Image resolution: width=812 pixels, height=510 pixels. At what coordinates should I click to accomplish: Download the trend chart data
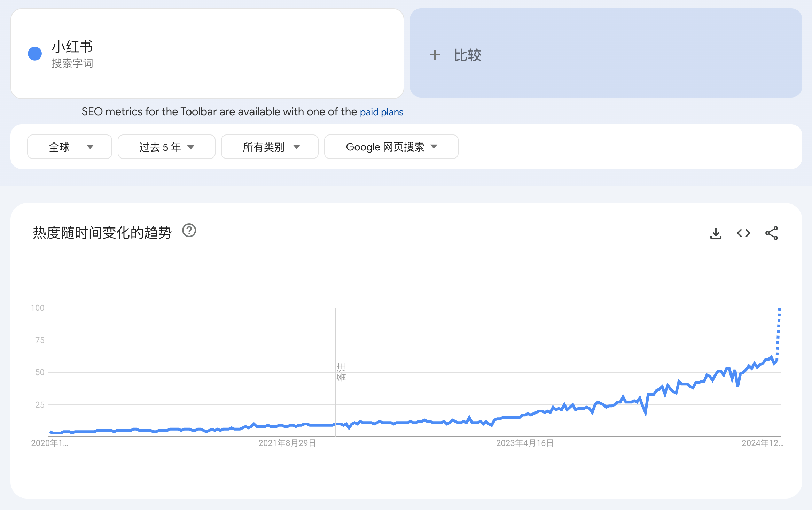coord(716,233)
